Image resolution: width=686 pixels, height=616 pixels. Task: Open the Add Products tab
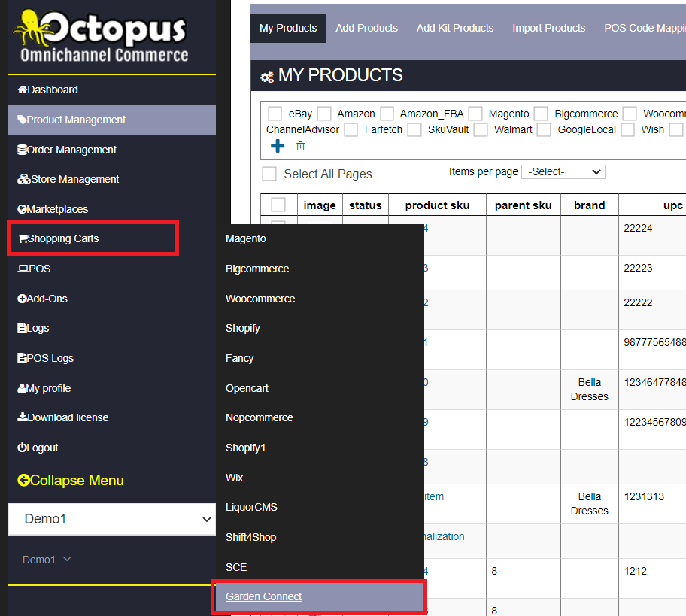tap(366, 28)
